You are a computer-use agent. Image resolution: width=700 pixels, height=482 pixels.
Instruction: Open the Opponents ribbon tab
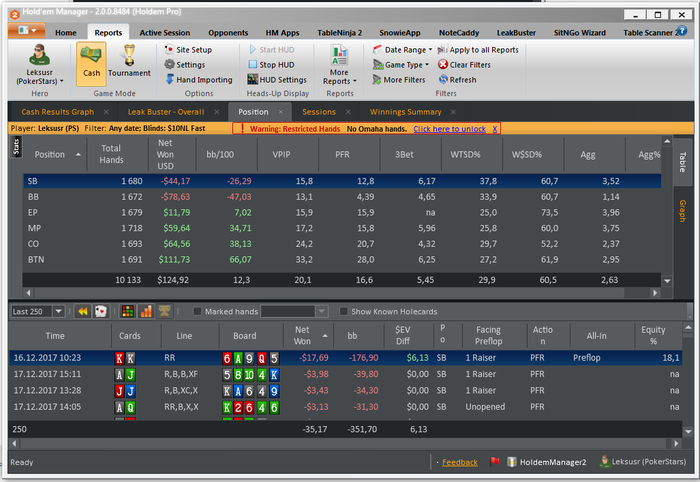228,33
